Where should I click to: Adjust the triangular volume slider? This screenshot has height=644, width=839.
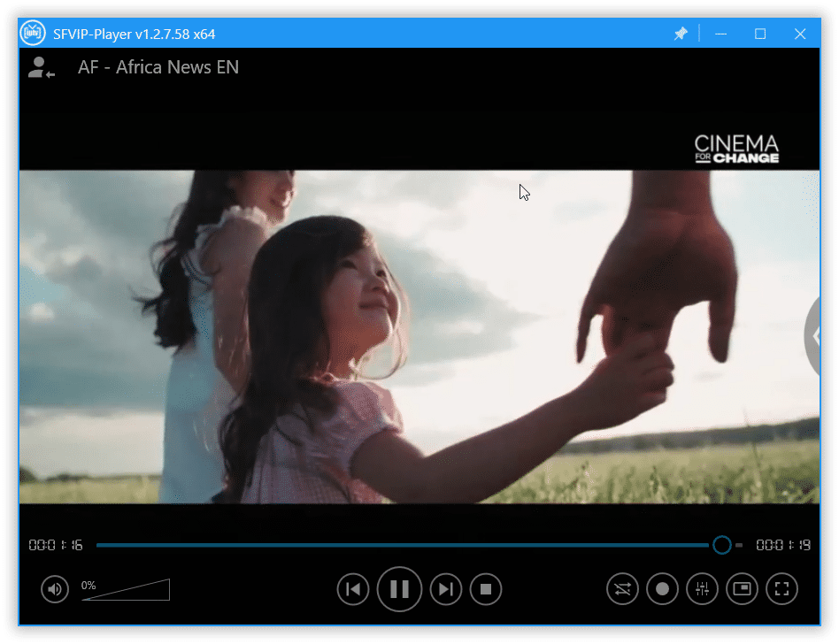tap(126, 589)
